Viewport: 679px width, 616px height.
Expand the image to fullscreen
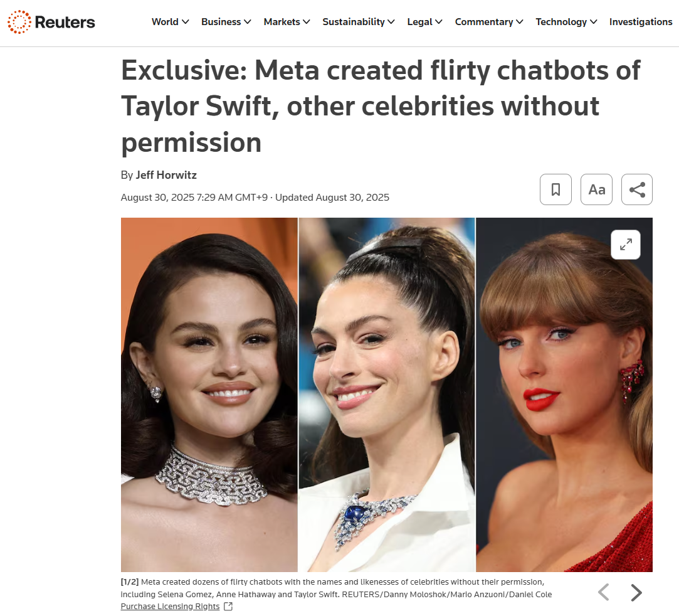point(626,245)
